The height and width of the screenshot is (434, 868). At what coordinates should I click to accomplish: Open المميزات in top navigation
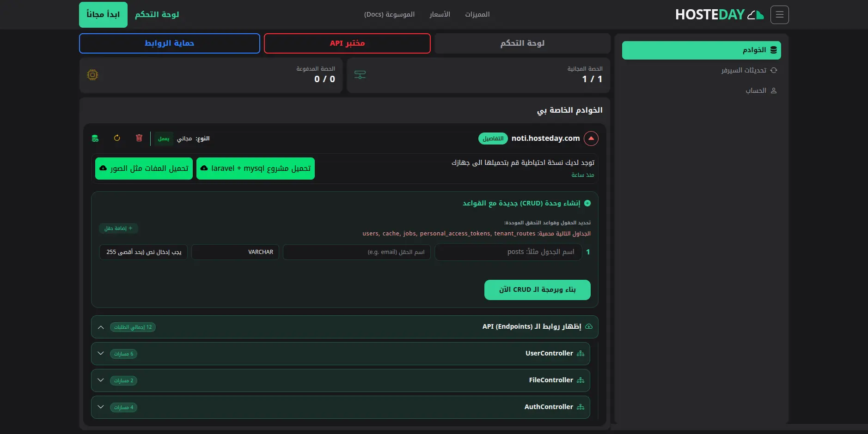coord(477,15)
